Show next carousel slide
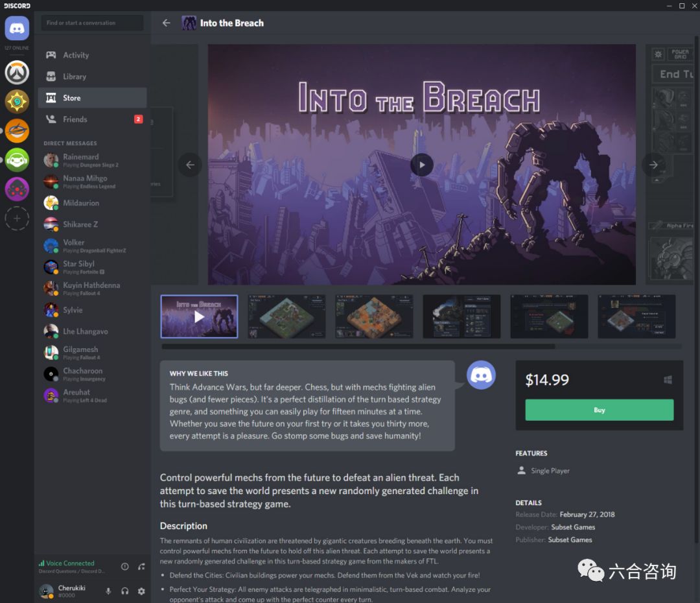 [x=653, y=165]
